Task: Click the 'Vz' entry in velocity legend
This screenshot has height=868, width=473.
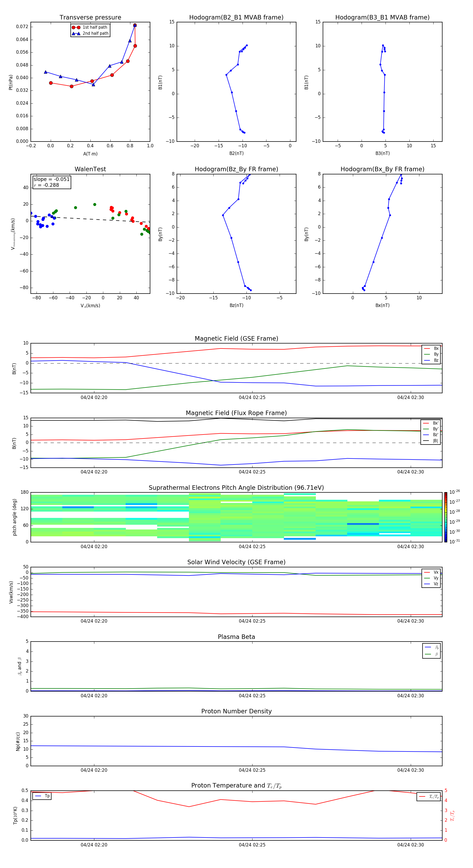Action: point(431,584)
